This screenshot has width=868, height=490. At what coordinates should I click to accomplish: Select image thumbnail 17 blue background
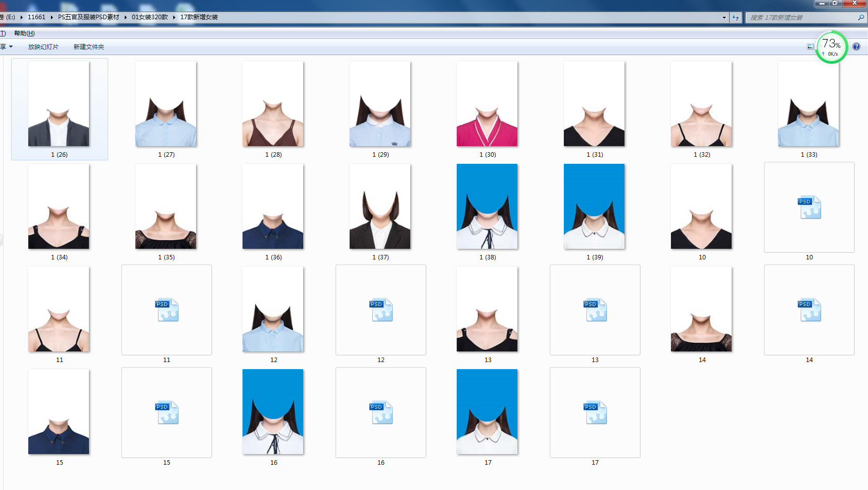tap(487, 412)
